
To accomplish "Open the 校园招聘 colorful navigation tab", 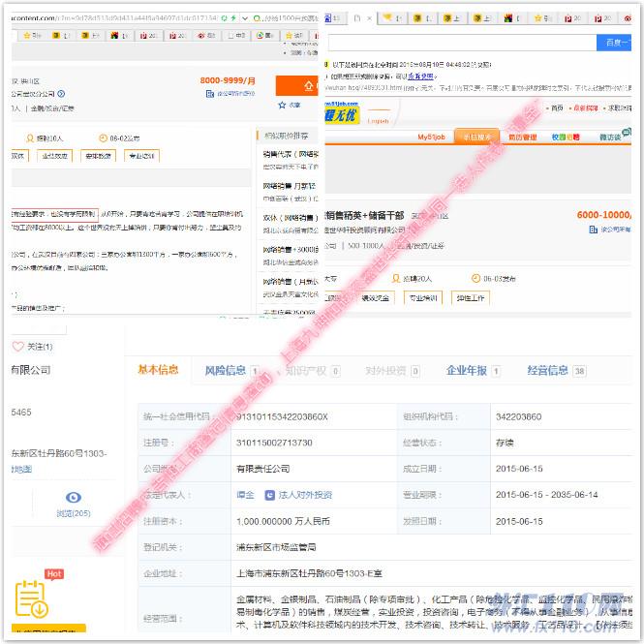I will 566,138.
